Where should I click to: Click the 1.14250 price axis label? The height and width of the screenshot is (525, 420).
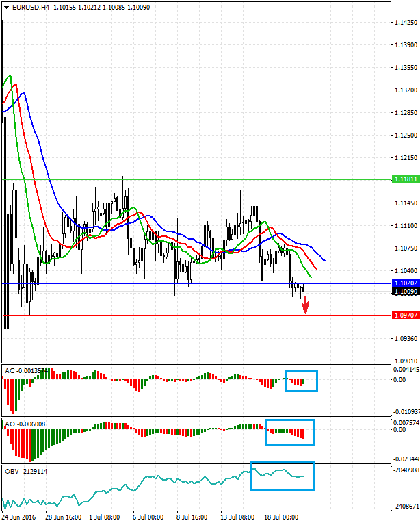point(406,23)
